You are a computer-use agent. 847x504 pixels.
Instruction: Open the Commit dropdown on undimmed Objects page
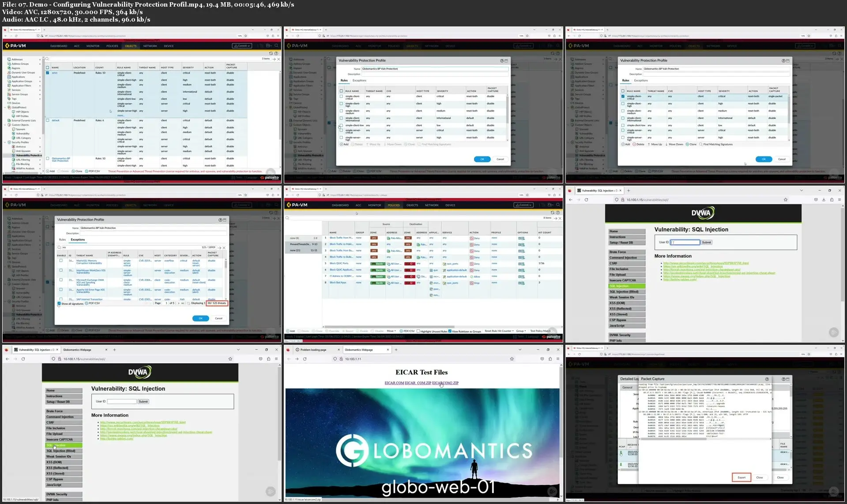241,46
